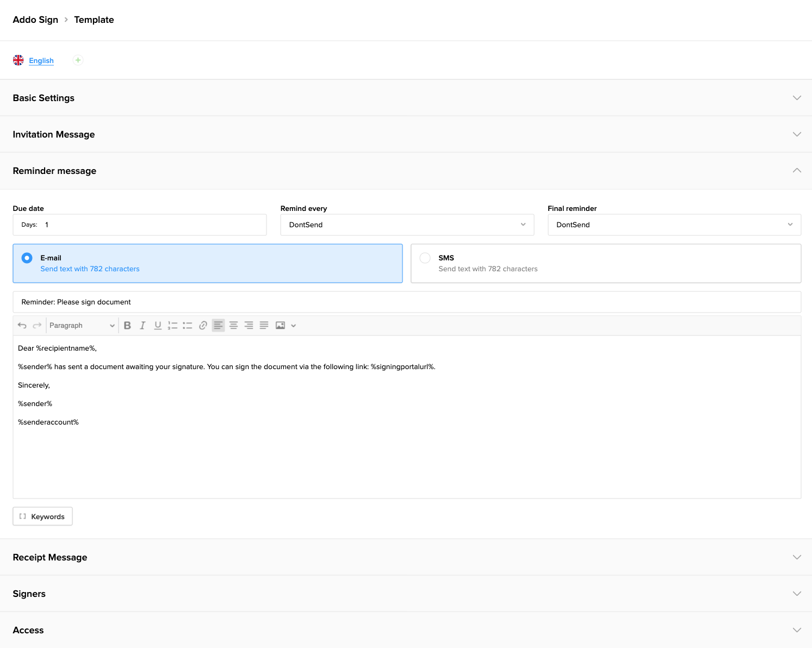812x648 pixels.
Task: Select the SMS reminder option
Action: coord(425,258)
